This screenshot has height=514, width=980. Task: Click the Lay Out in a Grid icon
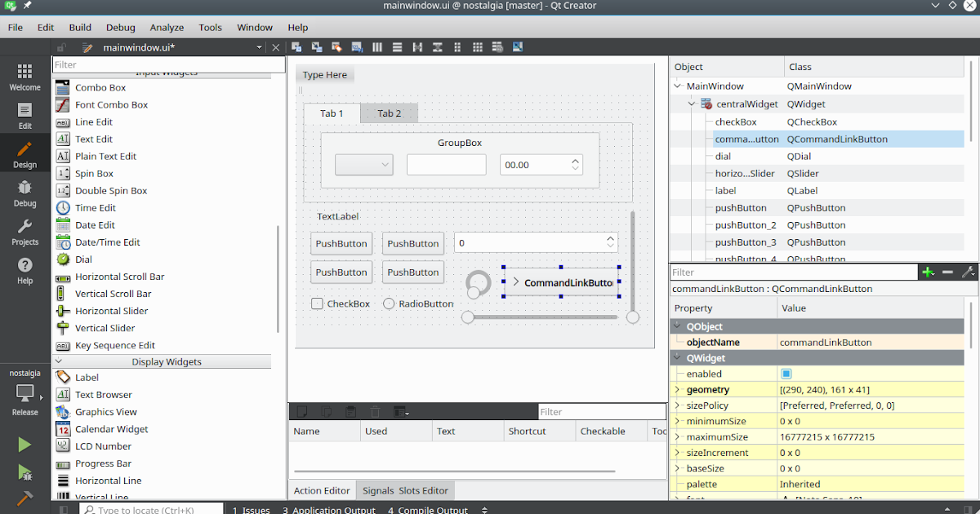pyautogui.click(x=478, y=47)
